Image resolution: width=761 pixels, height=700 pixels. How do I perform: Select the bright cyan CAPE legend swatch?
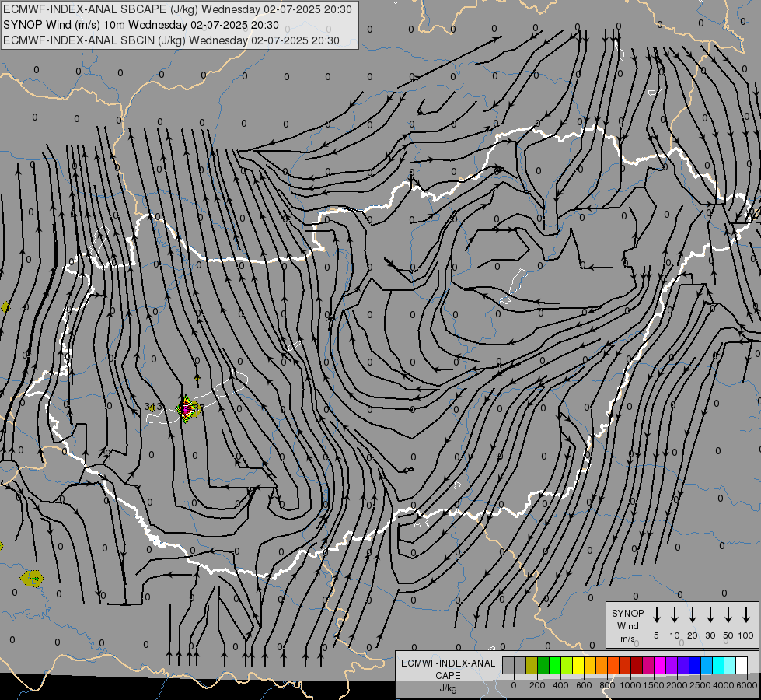(718, 666)
